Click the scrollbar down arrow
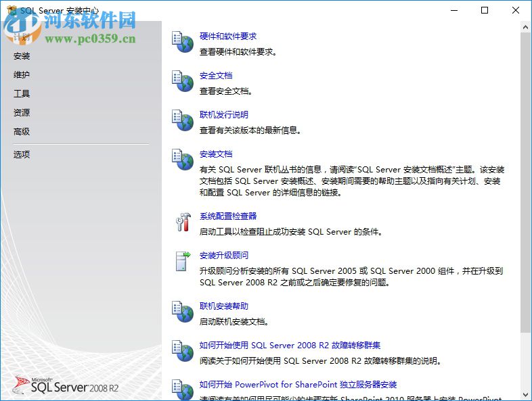The height and width of the screenshot is (401, 532). [x=525, y=395]
